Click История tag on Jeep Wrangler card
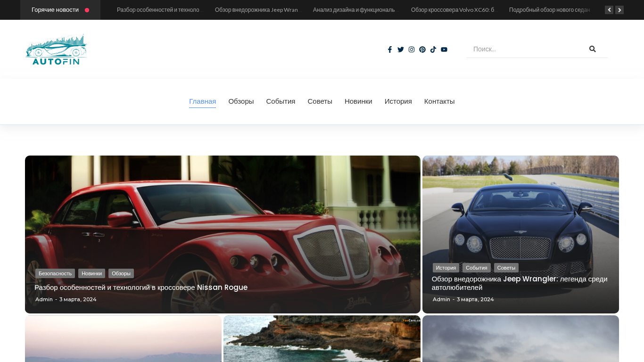Viewport: 644px width, 362px height. [446, 268]
